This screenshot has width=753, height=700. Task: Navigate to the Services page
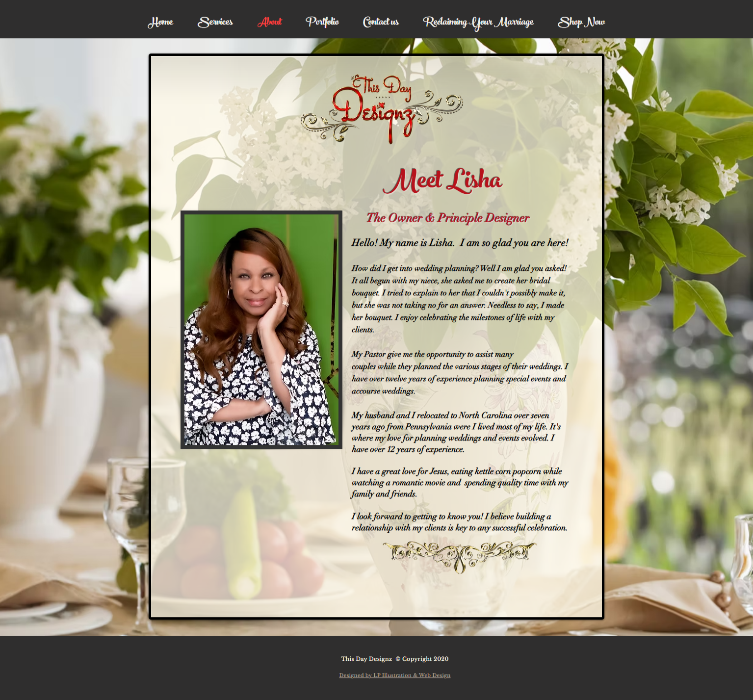coord(215,22)
